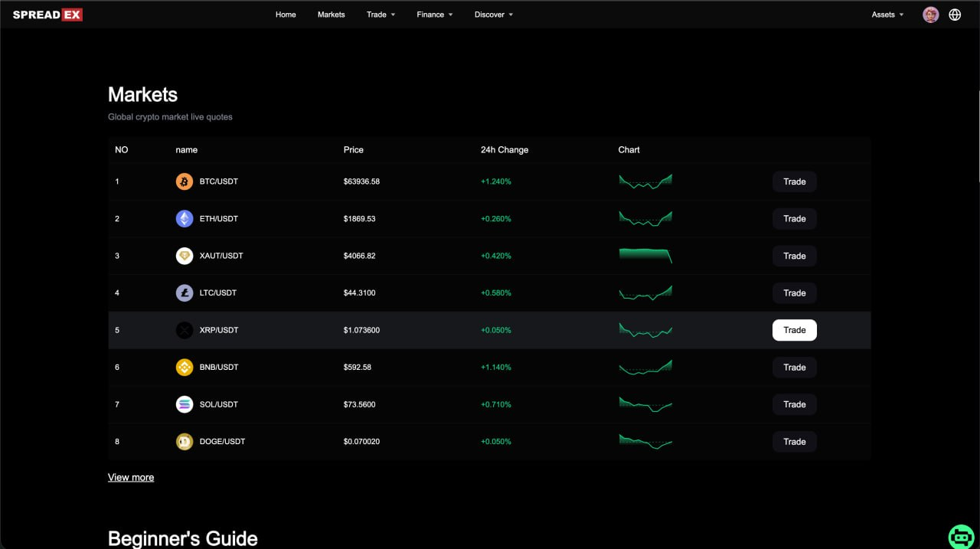Expand the Assets dropdown menu
This screenshot has width=980, height=549.
click(887, 15)
